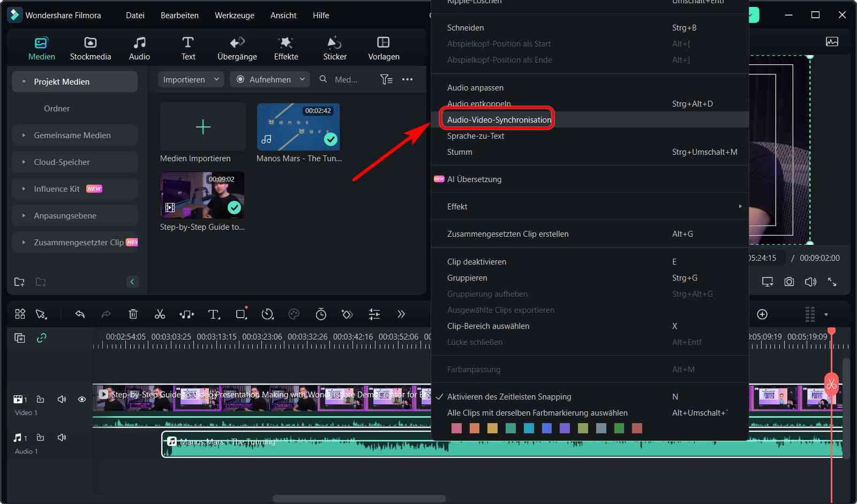
Task: Click the selection cursor tool icon
Action: pos(41,314)
